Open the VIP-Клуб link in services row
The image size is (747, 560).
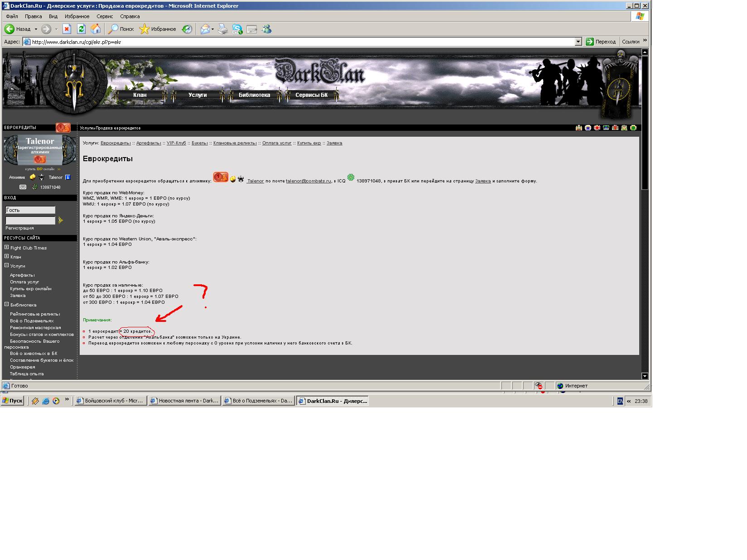coord(176,143)
